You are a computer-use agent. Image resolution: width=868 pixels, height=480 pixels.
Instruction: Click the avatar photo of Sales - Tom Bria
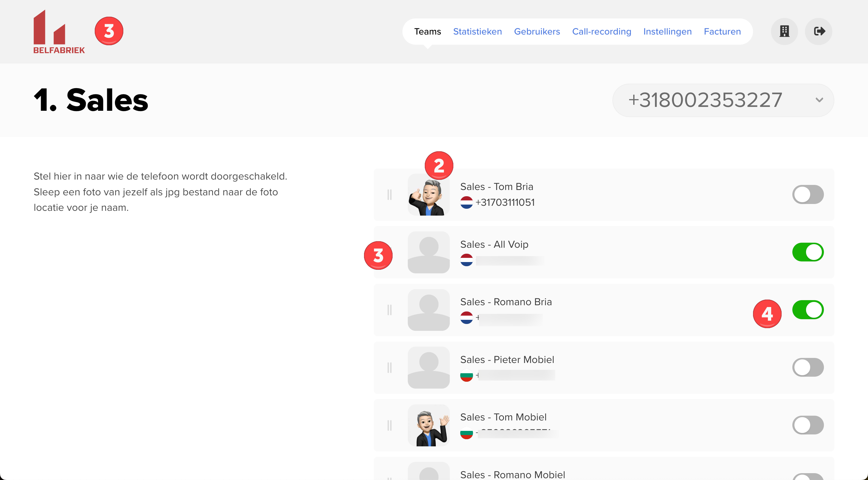[x=428, y=194]
